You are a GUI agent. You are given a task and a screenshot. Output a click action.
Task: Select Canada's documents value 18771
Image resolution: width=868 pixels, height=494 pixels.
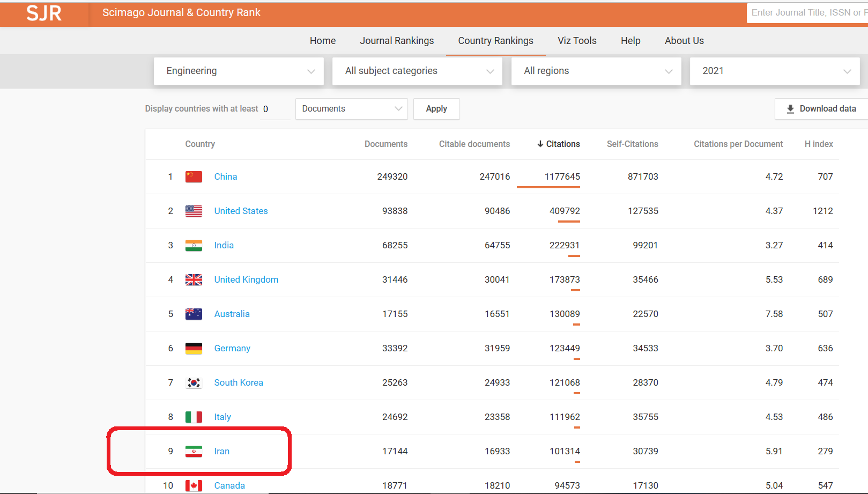click(395, 485)
